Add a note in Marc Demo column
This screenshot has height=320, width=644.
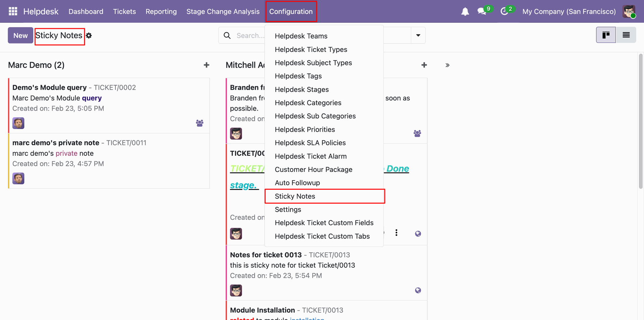pos(206,65)
